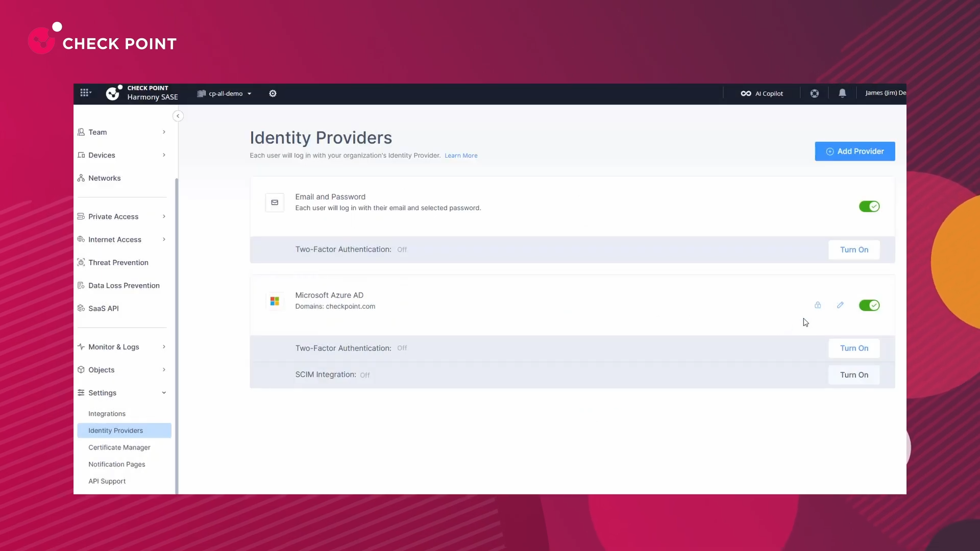Click the Team people icon
980x551 pixels.
pyautogui.click(x=81, y=132)
